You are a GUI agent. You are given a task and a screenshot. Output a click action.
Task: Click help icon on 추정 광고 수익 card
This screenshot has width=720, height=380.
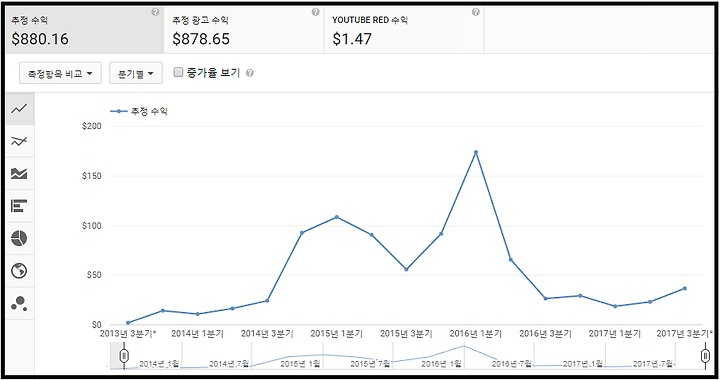pos(315,12)
